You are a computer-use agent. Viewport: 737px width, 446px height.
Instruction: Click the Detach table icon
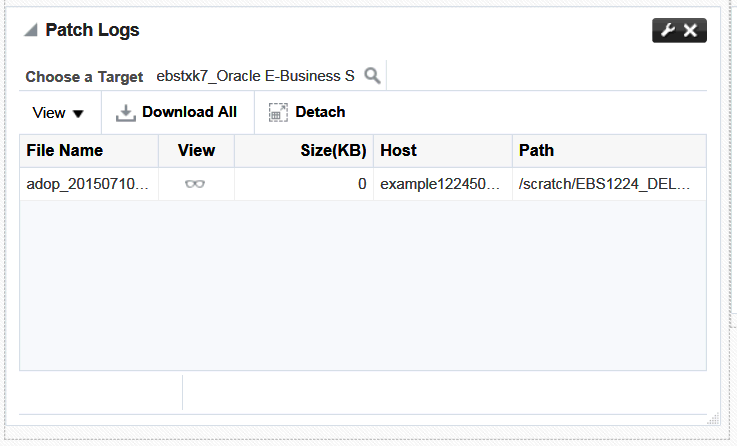tap(278, 113)
